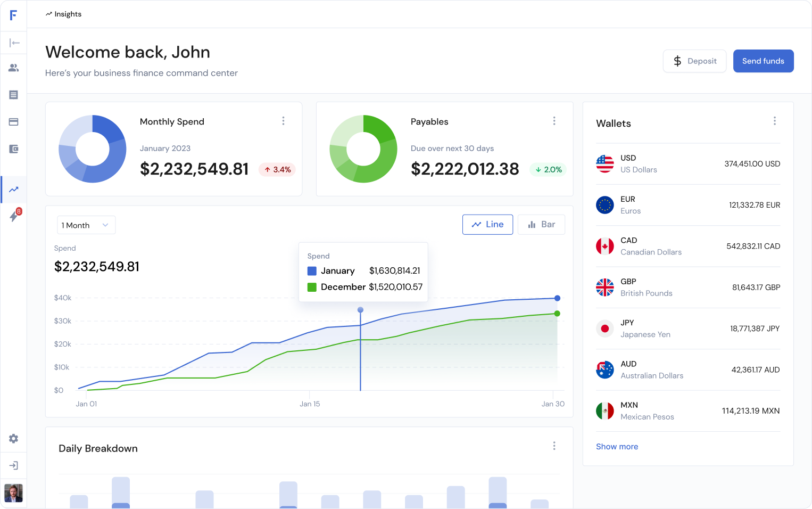Switch chart view to Bar
This screenshot has width=812, height=509.
541,224
